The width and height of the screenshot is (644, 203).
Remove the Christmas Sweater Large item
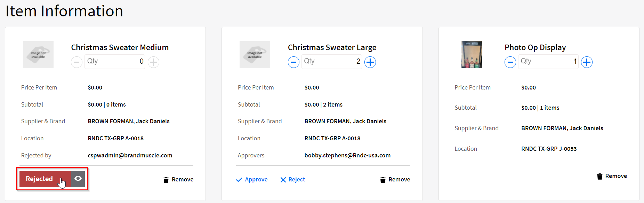tap(395, 180)
